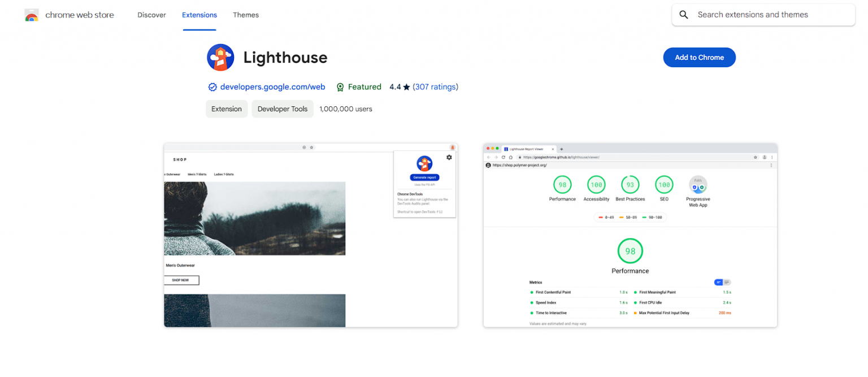Click the Featured award badge icon
The height and width of the screenshot is (377, 868).
pyautogui.click(x=340, y=87)
